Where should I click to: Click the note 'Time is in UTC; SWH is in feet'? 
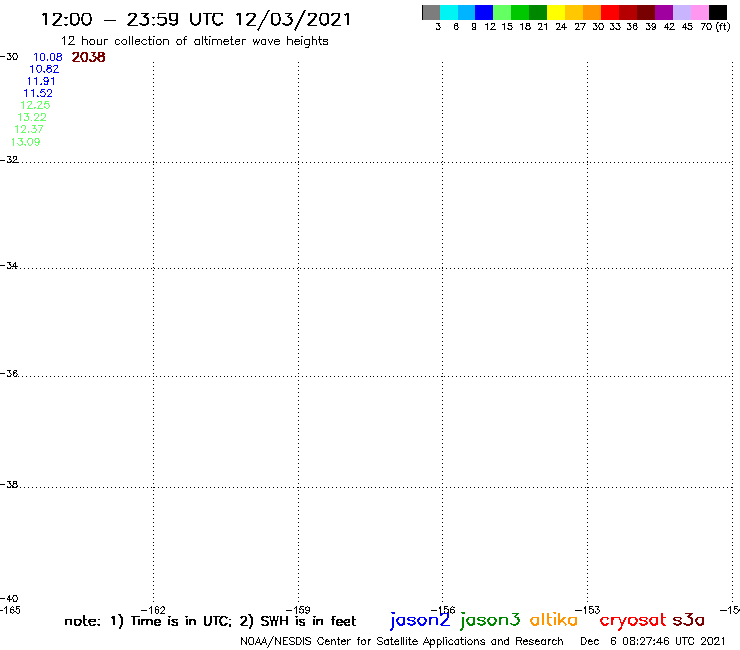coord(210,621)
